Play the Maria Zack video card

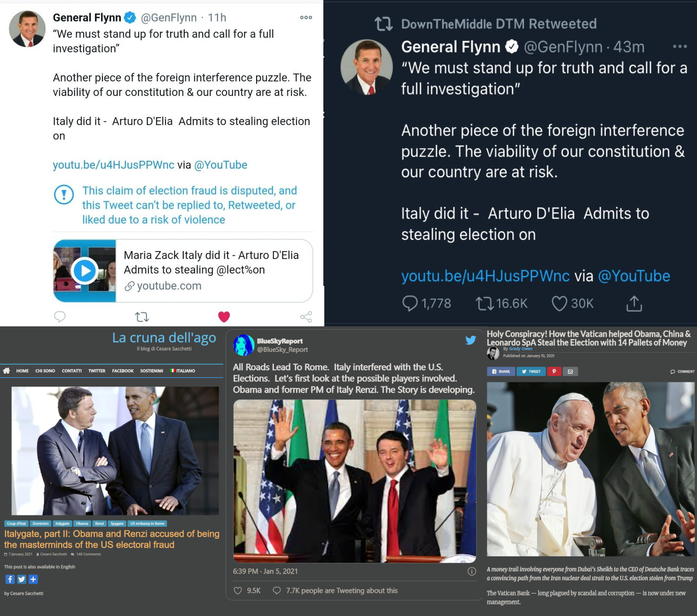(x=85, y=271)
